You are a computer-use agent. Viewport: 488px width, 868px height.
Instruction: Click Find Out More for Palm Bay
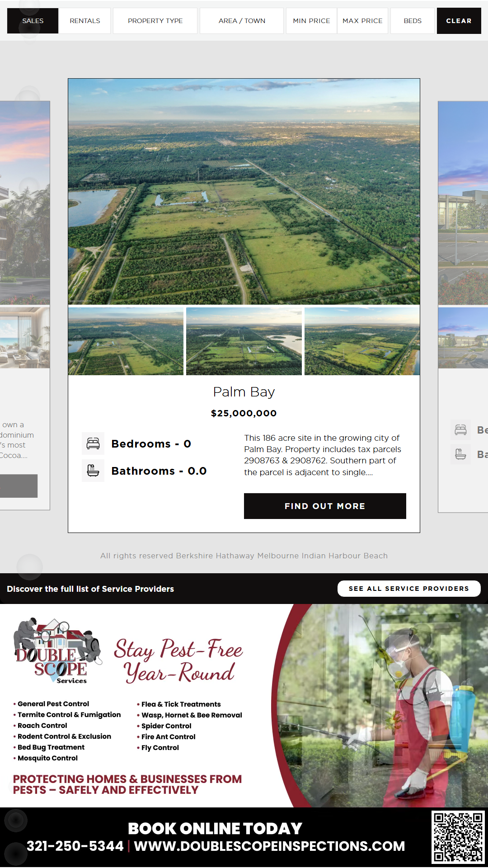point(325,506)
